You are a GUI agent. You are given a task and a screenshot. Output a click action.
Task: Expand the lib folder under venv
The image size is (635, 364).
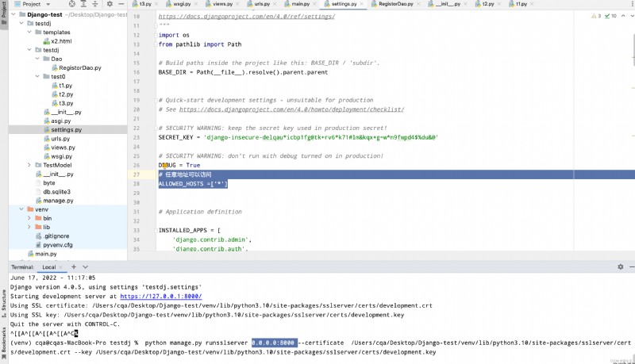[29, 227]
